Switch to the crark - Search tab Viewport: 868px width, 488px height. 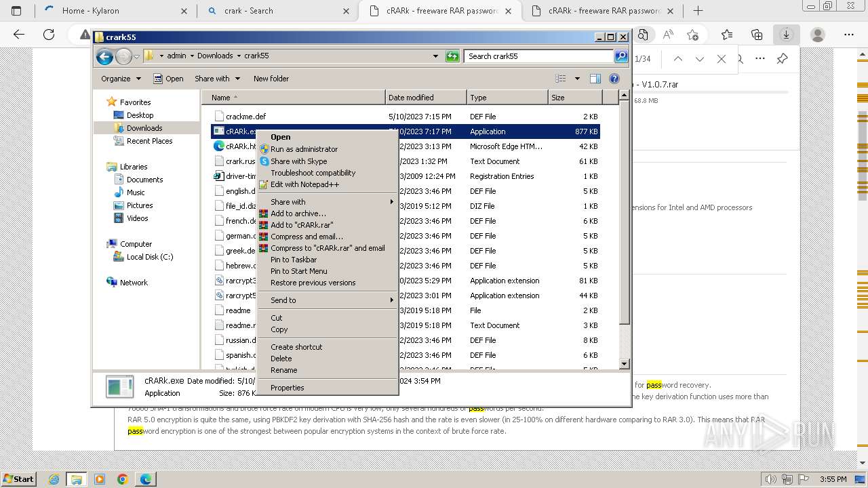point(278,11)
